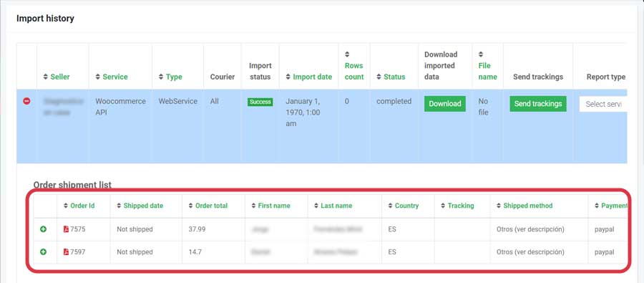644x283 pixels.
Task: Sort orders by Shipped method
Action: (x=525, y=206)
